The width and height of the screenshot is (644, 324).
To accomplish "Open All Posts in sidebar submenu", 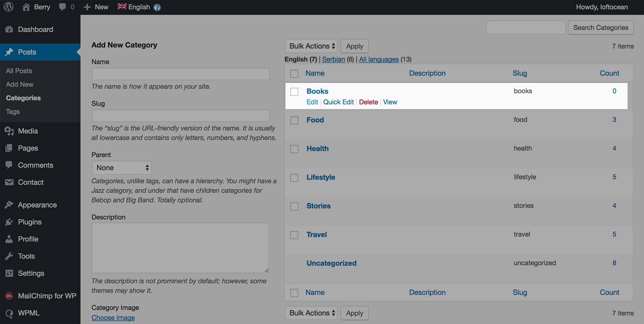I will pos(19,71).
